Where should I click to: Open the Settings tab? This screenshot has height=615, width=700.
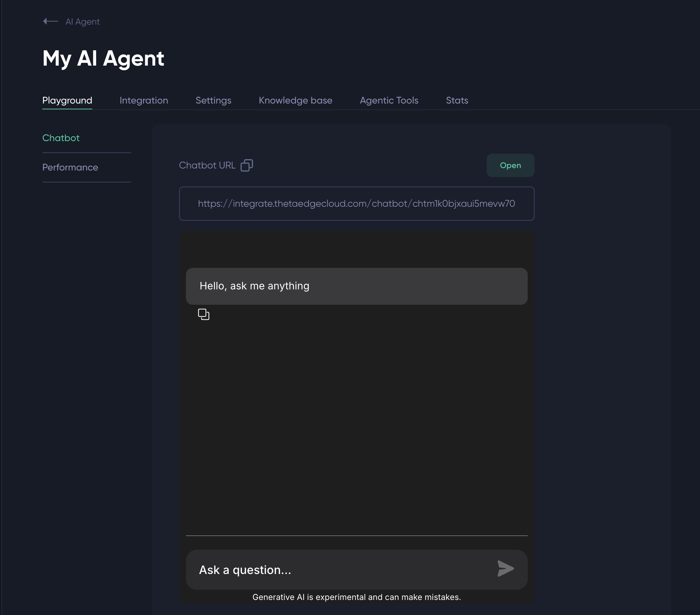point(213,100)
